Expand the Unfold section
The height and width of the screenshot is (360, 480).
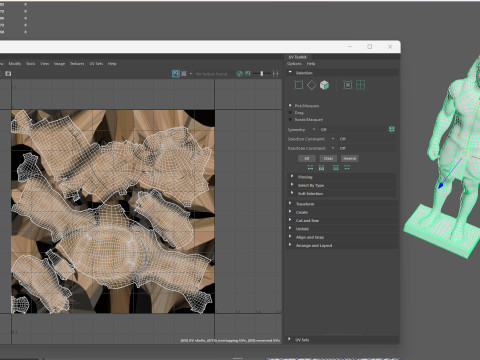[x=342, y=229]
